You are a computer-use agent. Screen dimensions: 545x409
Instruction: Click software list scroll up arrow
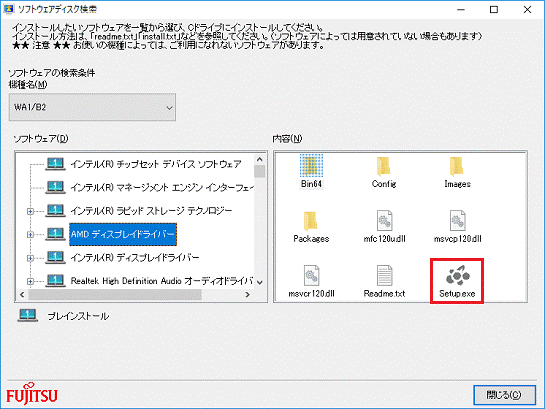259,159
